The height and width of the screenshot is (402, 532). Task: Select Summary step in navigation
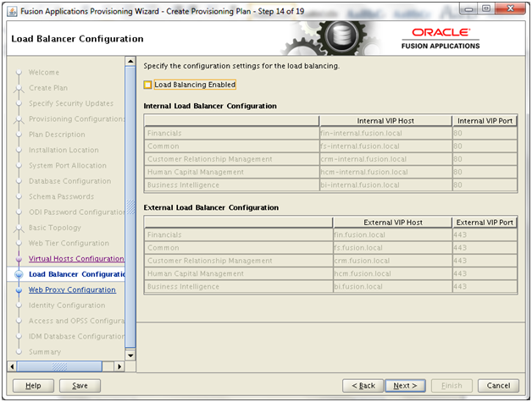pos(45,352)
